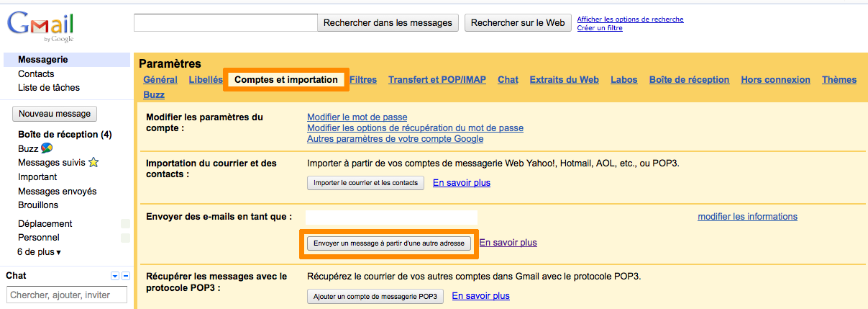Select the Labos settings tab
Image resolution: width=868 pixels, height=309 pixels.
coord(624,80)
